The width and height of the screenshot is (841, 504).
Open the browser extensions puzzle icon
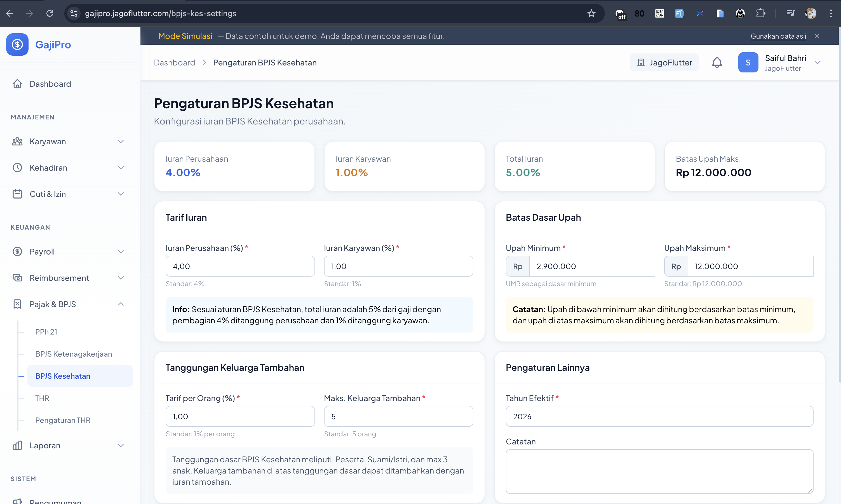(760, 13)
